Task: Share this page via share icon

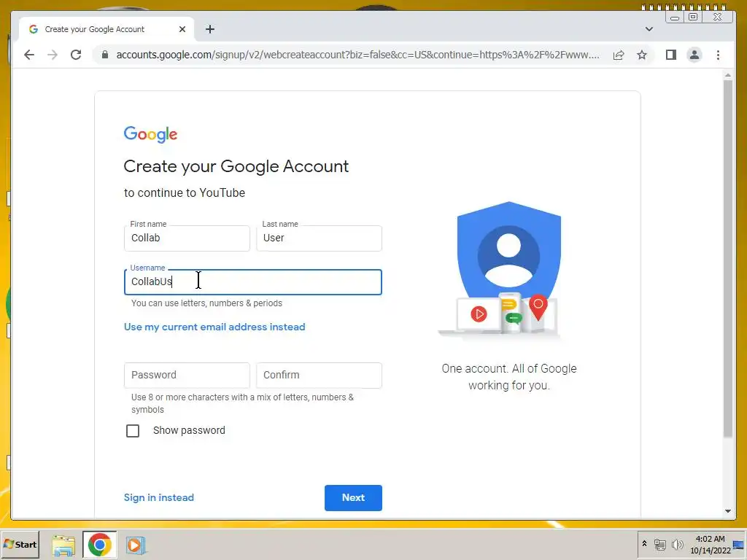Action: coord(619,55)
